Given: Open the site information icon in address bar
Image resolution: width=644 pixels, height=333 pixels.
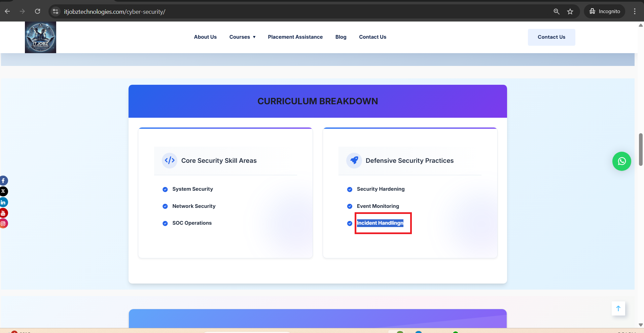Looking at the screenshot, I should (56, 11).
